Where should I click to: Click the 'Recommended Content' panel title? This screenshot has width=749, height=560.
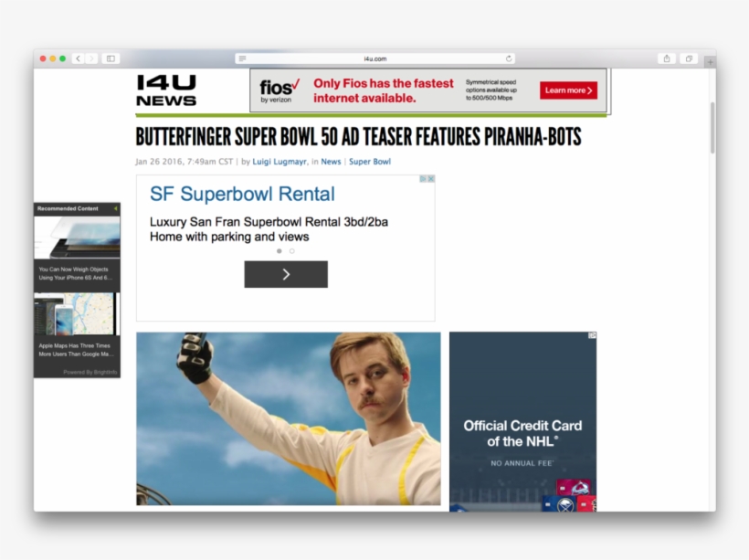tap(68, 209)
